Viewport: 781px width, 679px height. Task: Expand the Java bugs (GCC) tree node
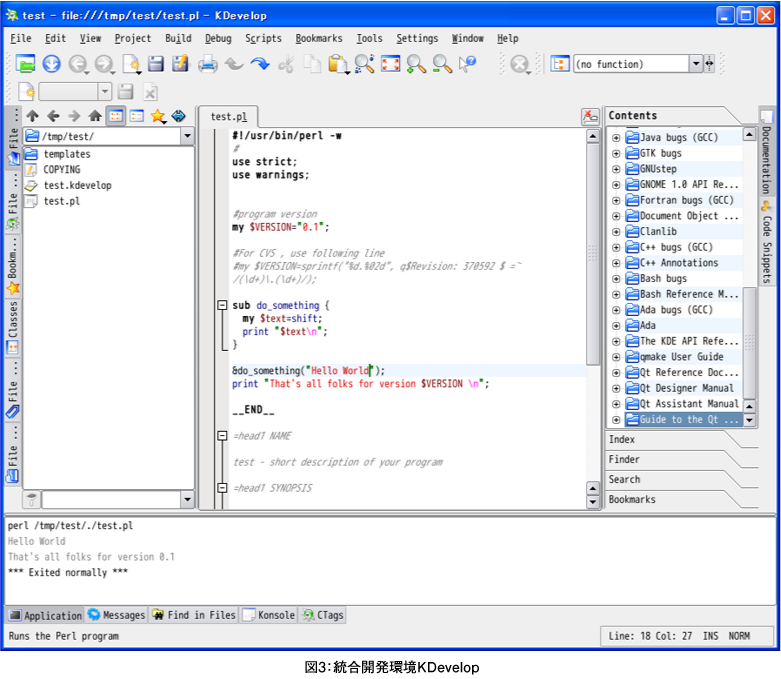click(x=616, y=137)
